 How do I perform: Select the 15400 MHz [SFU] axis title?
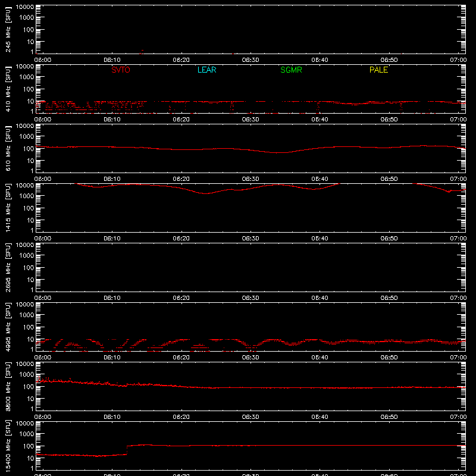pos(8,446)
